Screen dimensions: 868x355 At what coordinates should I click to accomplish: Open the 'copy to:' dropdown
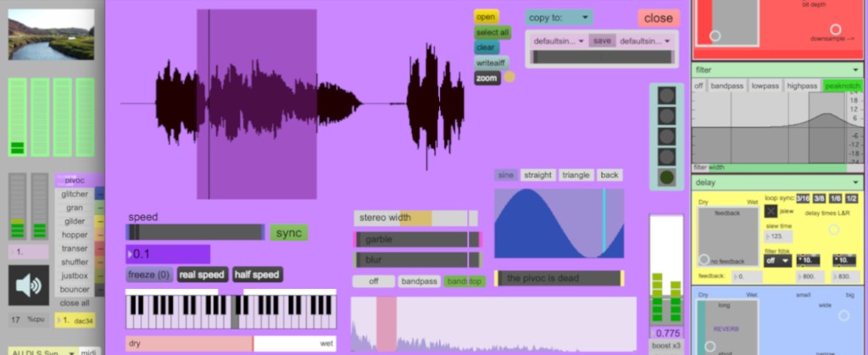coord(559,17)
